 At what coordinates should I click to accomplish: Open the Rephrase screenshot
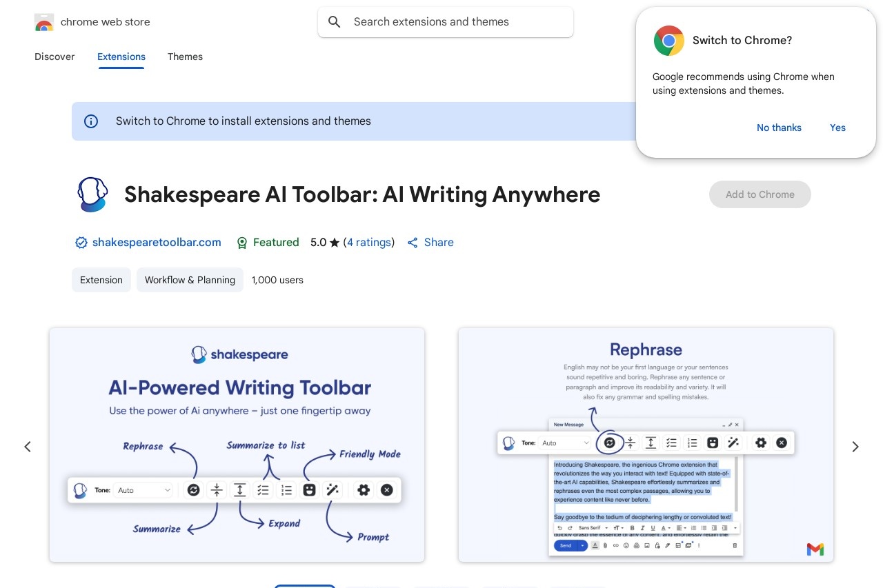(646, 445)
